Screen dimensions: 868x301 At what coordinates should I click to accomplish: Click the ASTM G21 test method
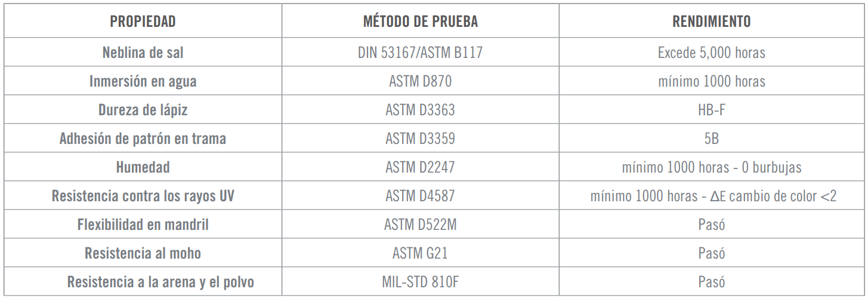tap(420, 253)
